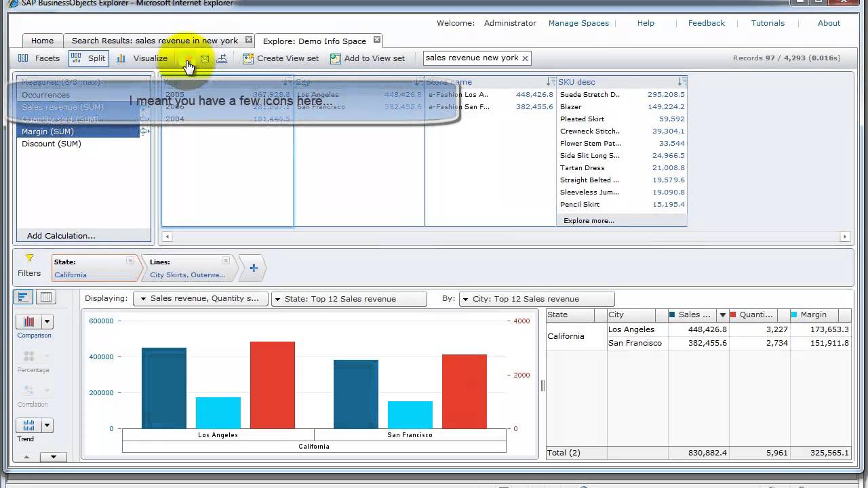This screenshot has width=868, height=488.
Task: Select Explore: Demo Info Space tab
Action: click(315, 41)
